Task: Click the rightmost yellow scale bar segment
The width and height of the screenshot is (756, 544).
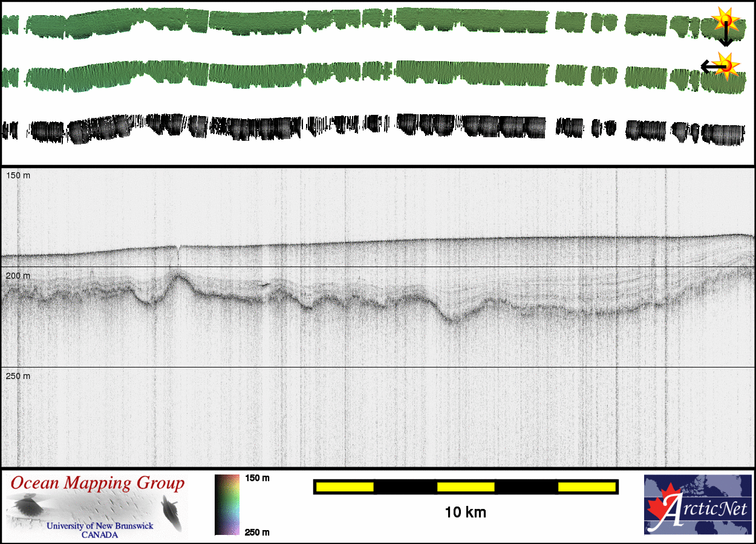Action: coord(586,487)
